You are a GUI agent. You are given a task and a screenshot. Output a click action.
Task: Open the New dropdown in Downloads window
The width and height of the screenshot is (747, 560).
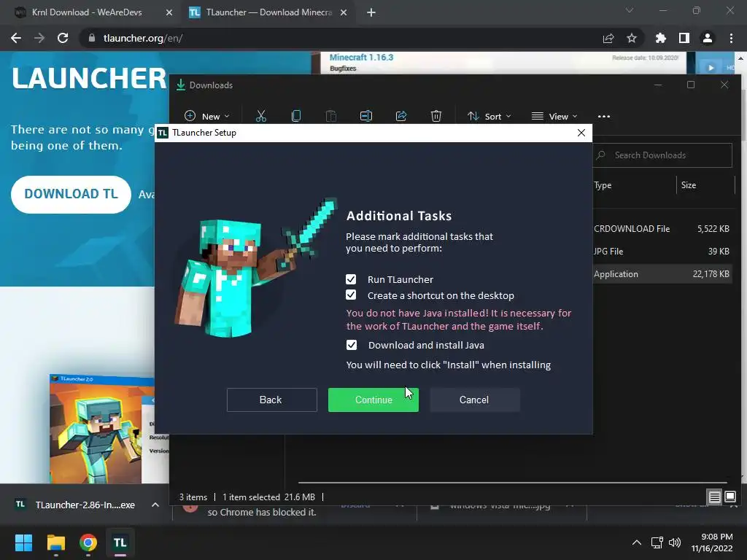[206, 116]
